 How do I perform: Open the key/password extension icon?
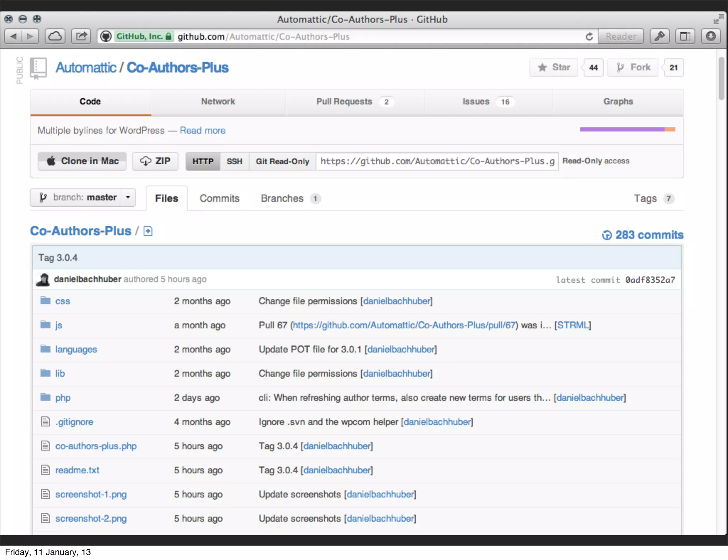point(659,36)
